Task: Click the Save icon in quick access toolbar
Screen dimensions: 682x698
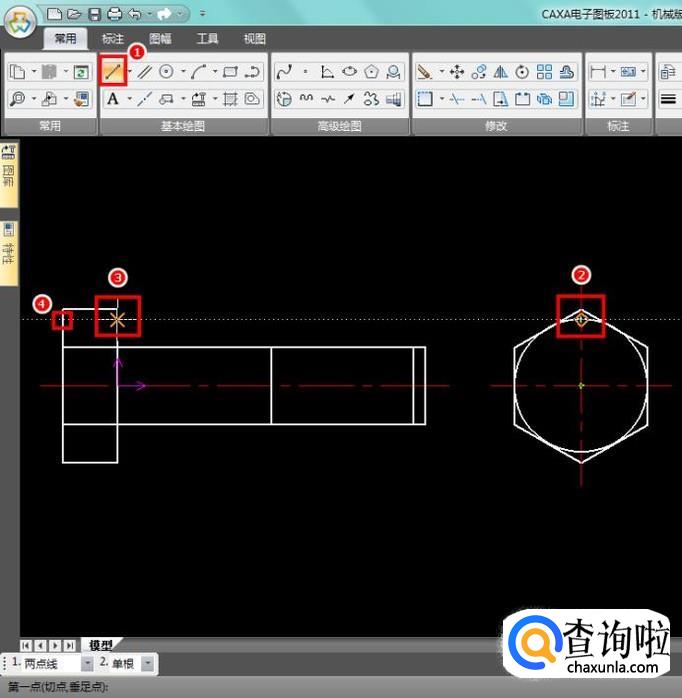Action: click(x=95, y=14)
